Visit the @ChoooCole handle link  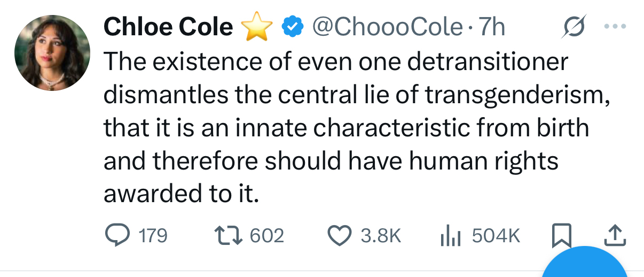[x=387, y=27]
